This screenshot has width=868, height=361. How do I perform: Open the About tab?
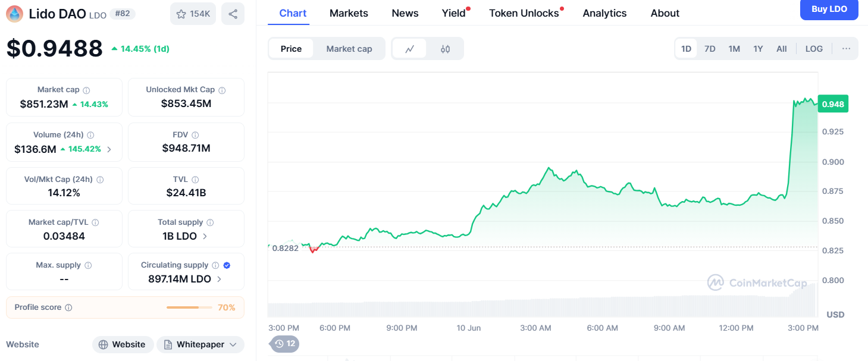tap(665, 13)
